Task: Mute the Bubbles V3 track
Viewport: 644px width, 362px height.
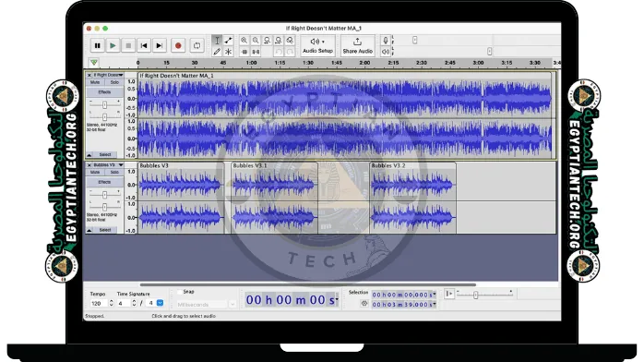Action: pos(95,172)
